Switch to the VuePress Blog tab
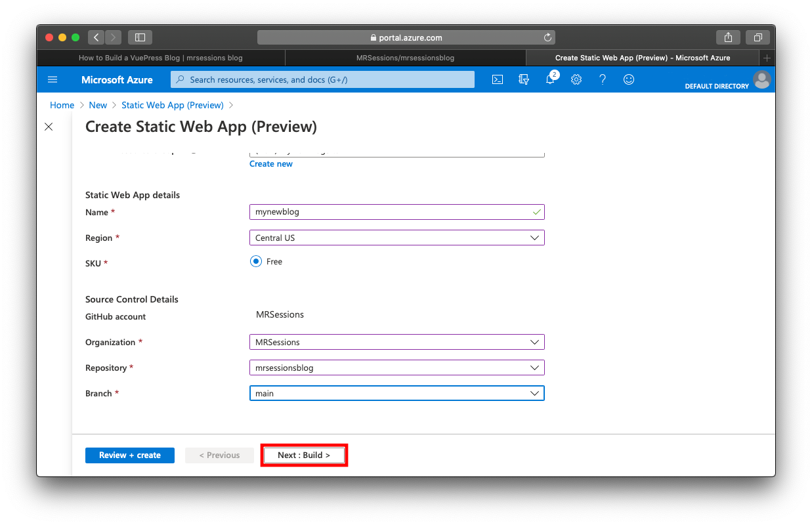812x525 pixels. pos(161,58)
